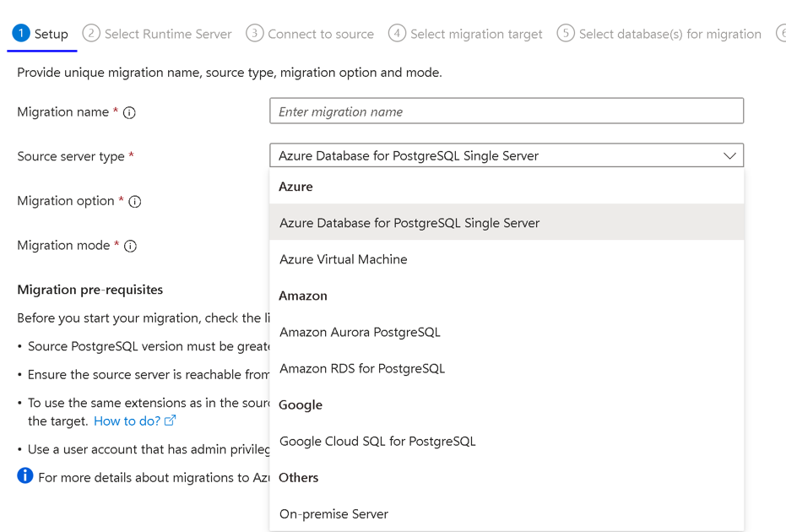Select On-premise Server option
The image size is (786, 532).
(334, 513)
